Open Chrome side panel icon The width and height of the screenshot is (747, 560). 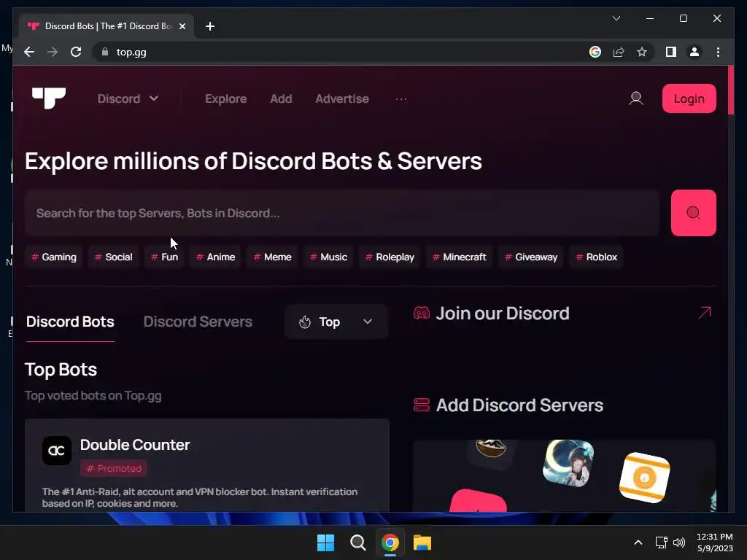click(x=671, y=52)
